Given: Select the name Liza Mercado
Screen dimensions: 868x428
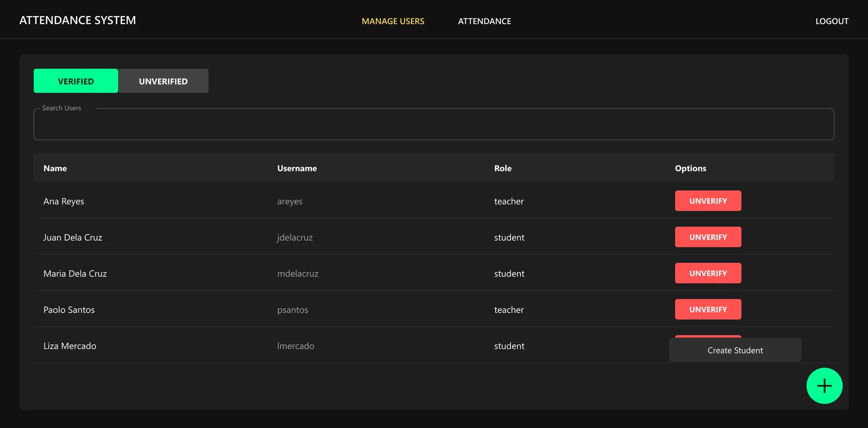Looking at the screenshot, I should pos(70,346).
